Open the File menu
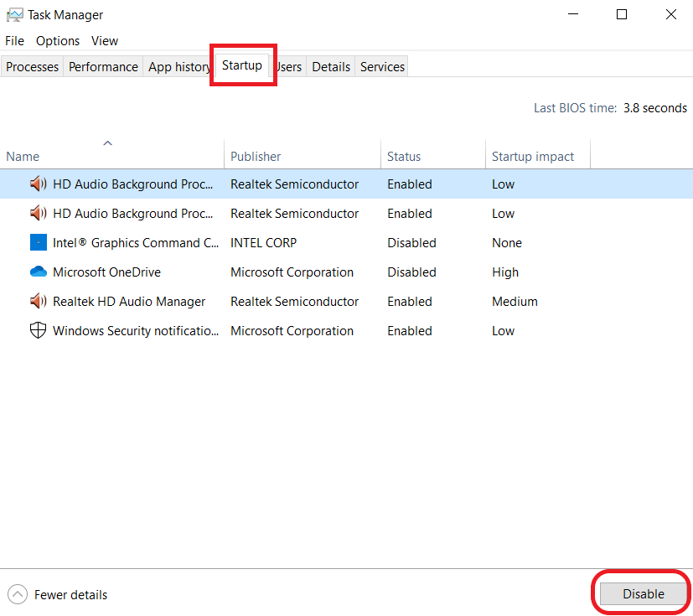The height and width of the screenshot is (616, 693). pyautogui.click(x=14, y=41)
